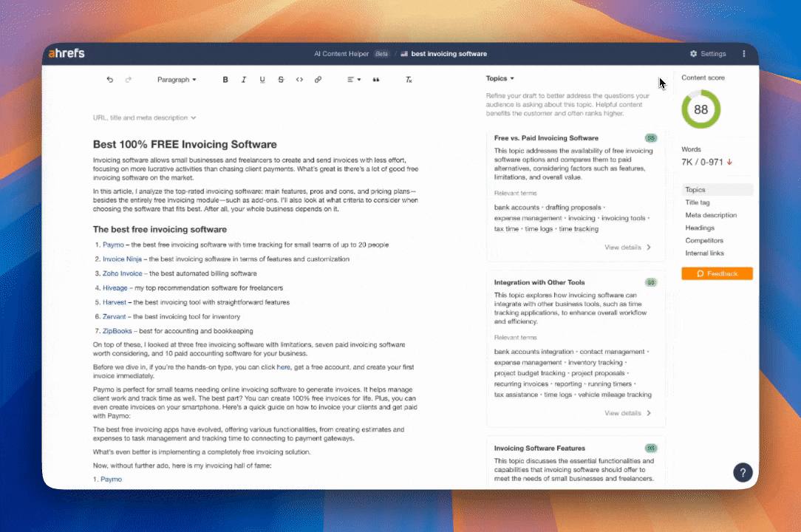Toggle blockquote formatting
801x532 pixels.
point(376,79)
